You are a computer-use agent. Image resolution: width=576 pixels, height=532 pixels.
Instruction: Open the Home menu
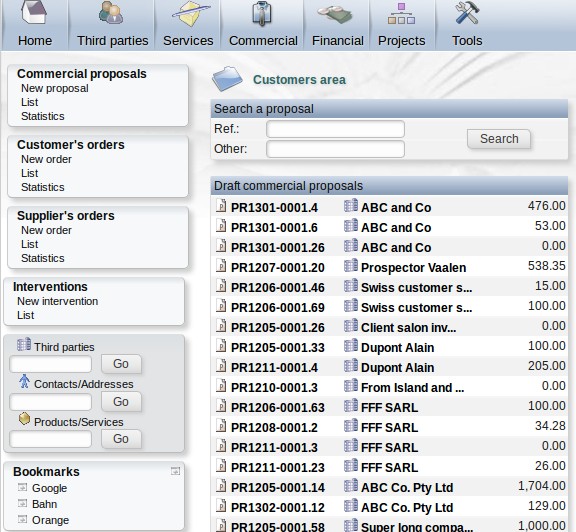coord(35,40)
